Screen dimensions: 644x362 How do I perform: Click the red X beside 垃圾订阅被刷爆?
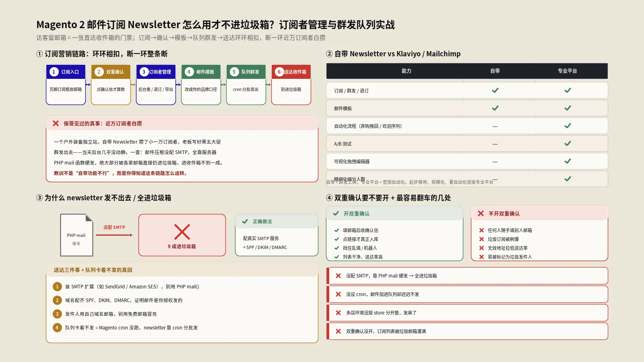(x=481, y=239)
